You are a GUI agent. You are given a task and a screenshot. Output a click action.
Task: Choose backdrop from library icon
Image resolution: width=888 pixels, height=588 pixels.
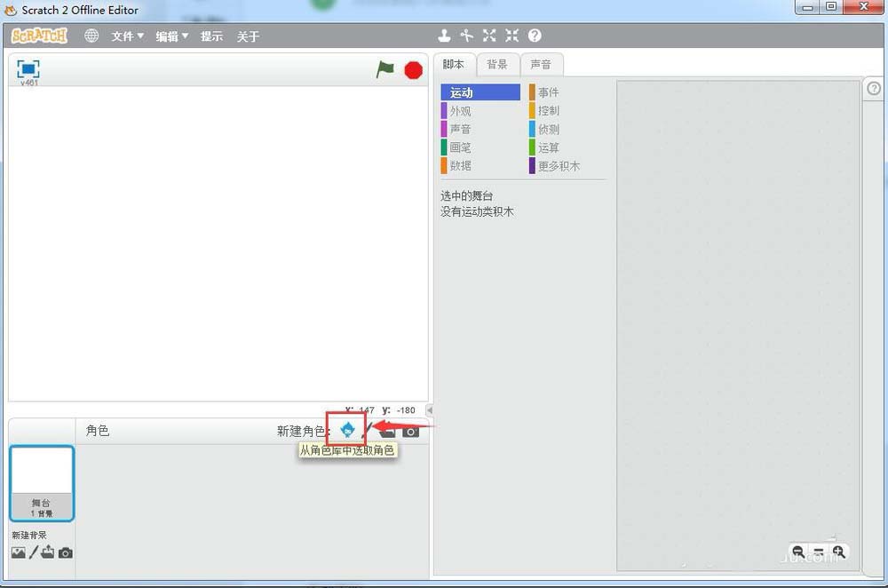pos(18,552)
